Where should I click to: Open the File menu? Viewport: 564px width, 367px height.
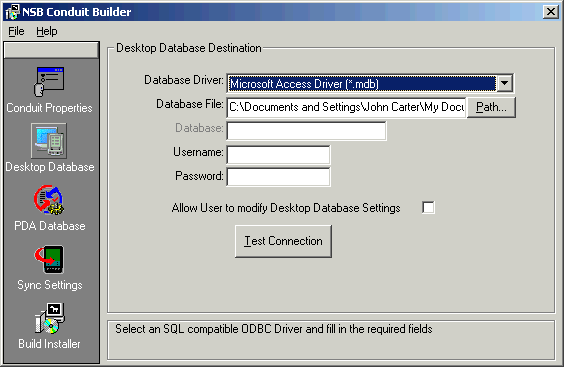(16, 31)
